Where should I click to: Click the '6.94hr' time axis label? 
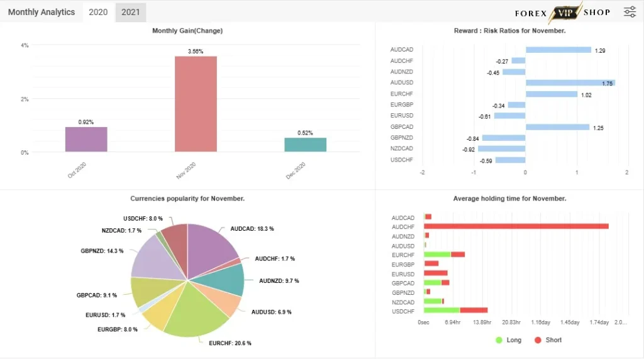(x=453, y=323)
